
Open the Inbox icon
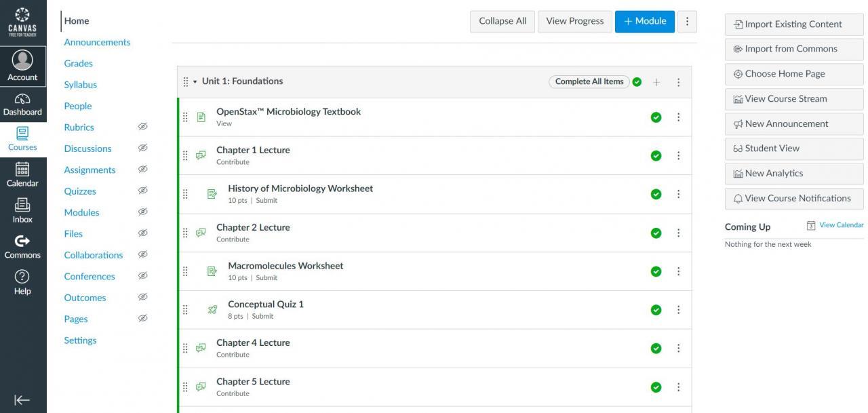pyautogui.click(x=22, y=210)
